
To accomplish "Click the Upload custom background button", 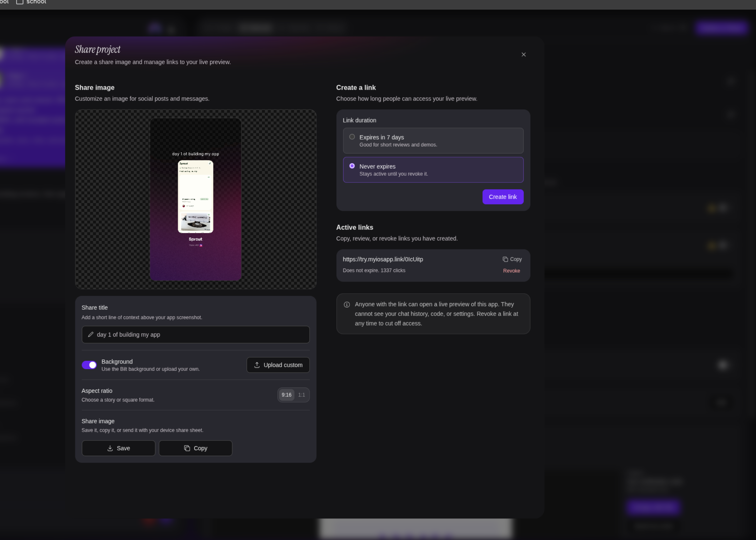I will pos(278,365).
